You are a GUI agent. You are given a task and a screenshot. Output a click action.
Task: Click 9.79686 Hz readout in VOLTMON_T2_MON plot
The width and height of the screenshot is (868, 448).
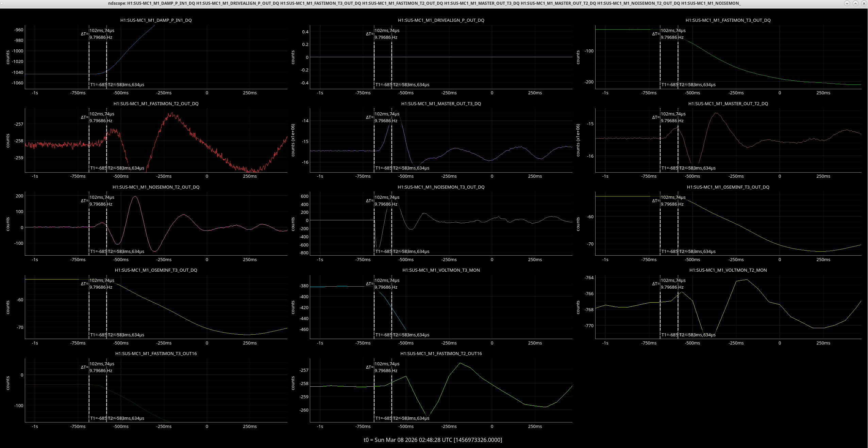(x=672, y=287)
